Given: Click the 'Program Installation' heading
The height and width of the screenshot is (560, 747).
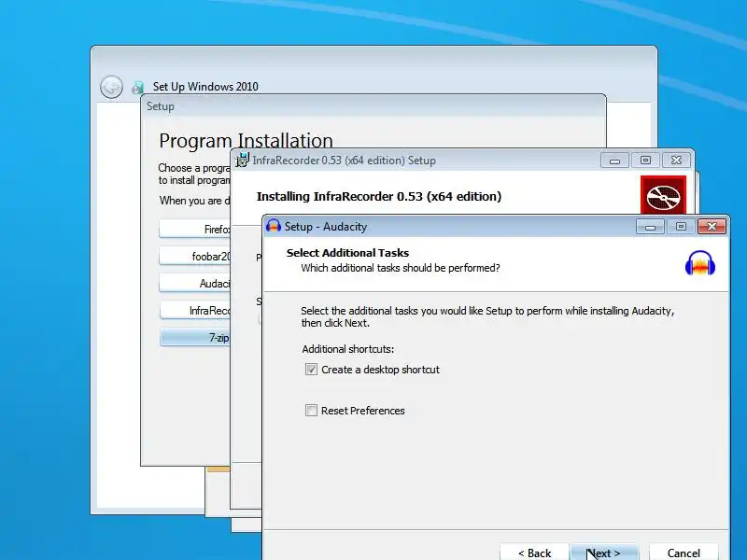Looking at the screenshot, I should [246, 141].
